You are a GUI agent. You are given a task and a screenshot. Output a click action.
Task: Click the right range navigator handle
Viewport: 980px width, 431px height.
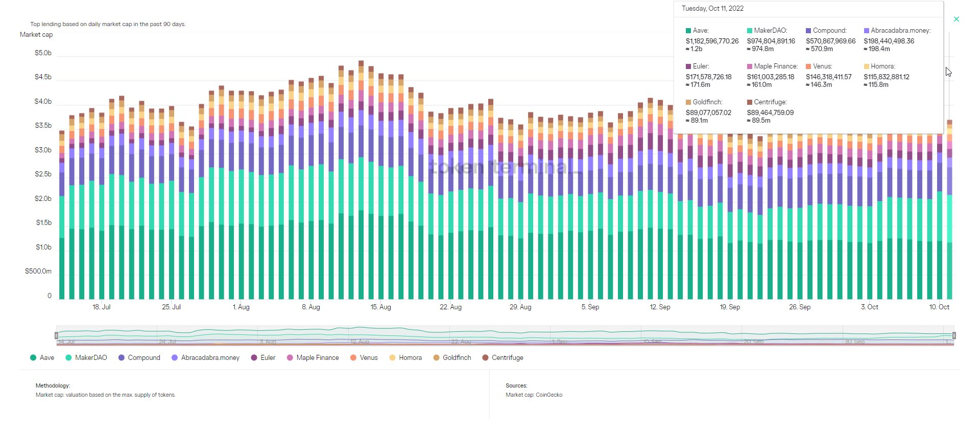click(953, 335)
